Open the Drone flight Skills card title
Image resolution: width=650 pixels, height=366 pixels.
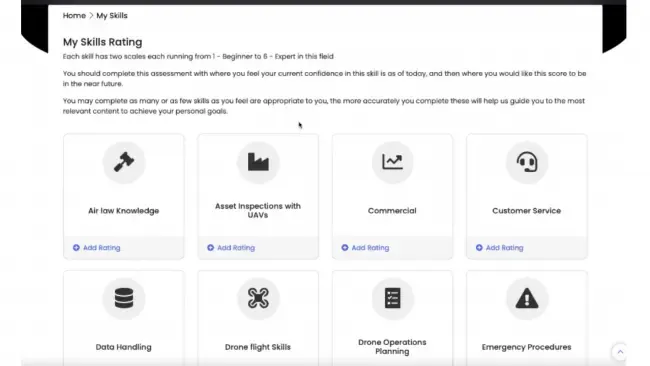click(x=258, y=347)
